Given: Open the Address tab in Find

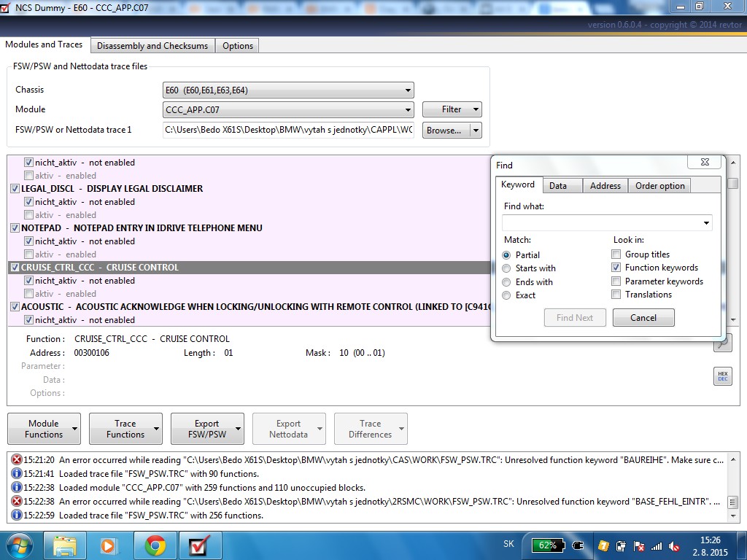Looking at the screenshot, I should [605, 186].
